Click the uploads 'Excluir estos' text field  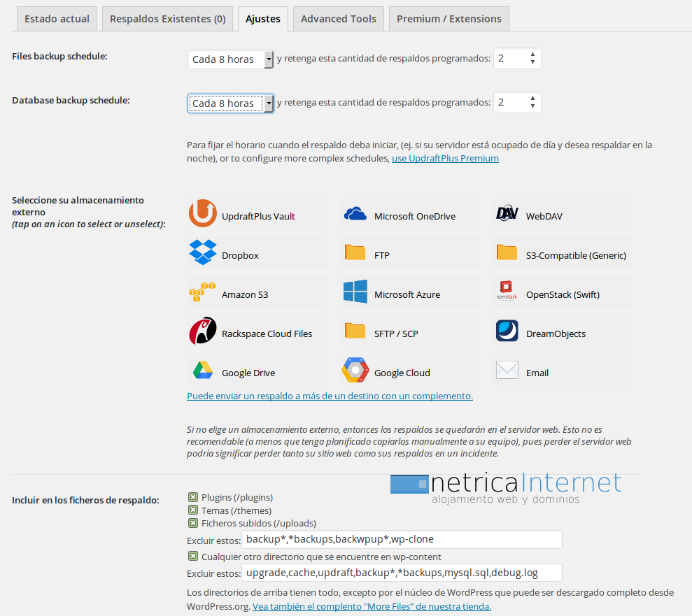click(x=402, y=539)
